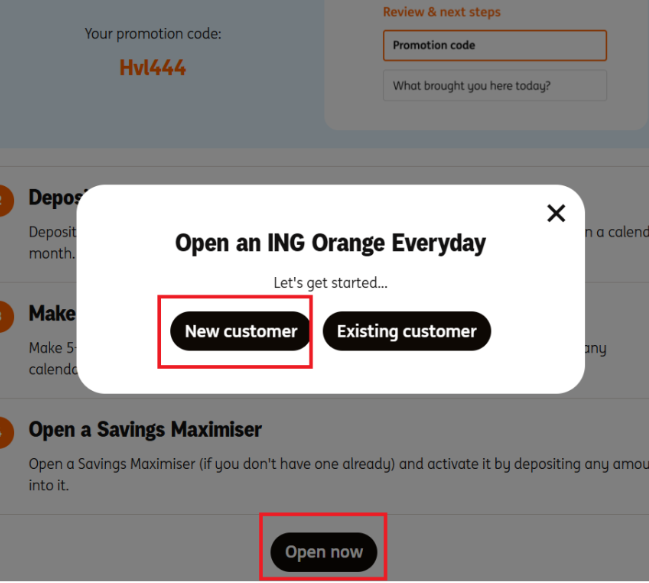This screenshot has height=583, width=649.
Task: Click the 'Let's get started...' text
Action: point(330,283)
